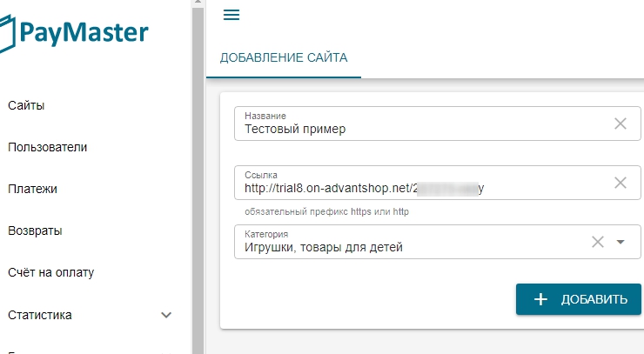Viewport: 644px width, 354px height.
Task: Select the Статистика menu item
Action: click(x=40, y=315)
